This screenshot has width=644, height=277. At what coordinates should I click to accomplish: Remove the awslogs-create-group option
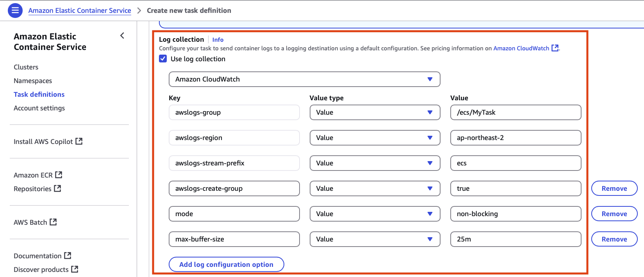pyautogui.click(x=614, y=188)
